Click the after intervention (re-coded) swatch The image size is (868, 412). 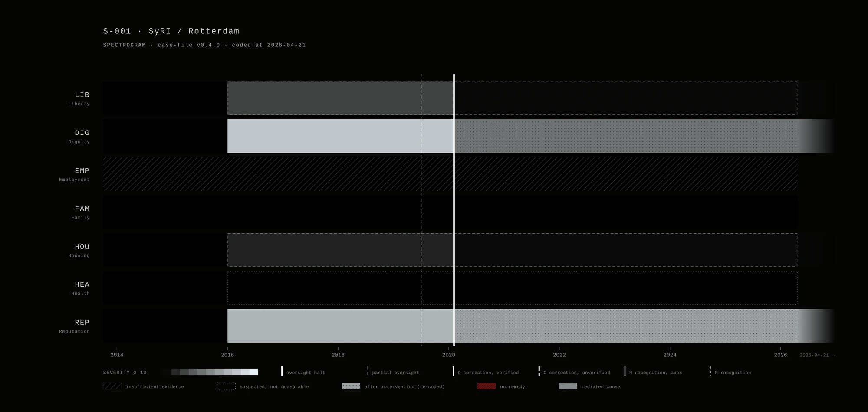(351, 386)
